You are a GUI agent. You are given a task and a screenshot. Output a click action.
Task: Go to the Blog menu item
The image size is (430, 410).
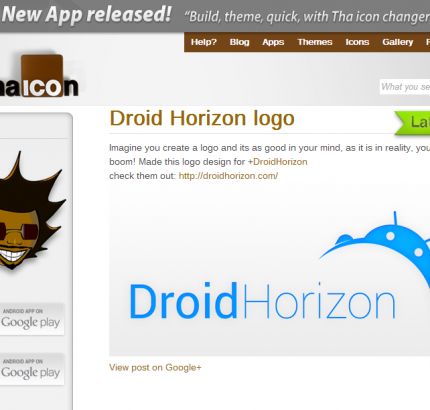click(x=239, y=42)
